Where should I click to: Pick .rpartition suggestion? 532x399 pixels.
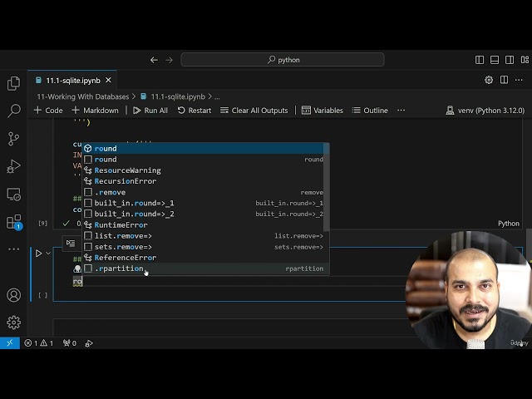pyautogui.click(x=203, y=268)
